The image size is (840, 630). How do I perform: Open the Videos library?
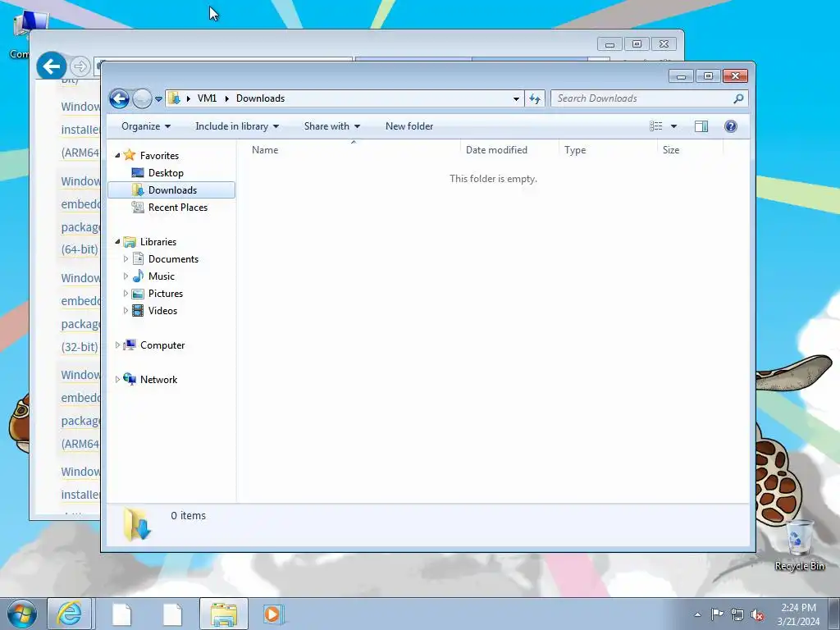(162, 311)
